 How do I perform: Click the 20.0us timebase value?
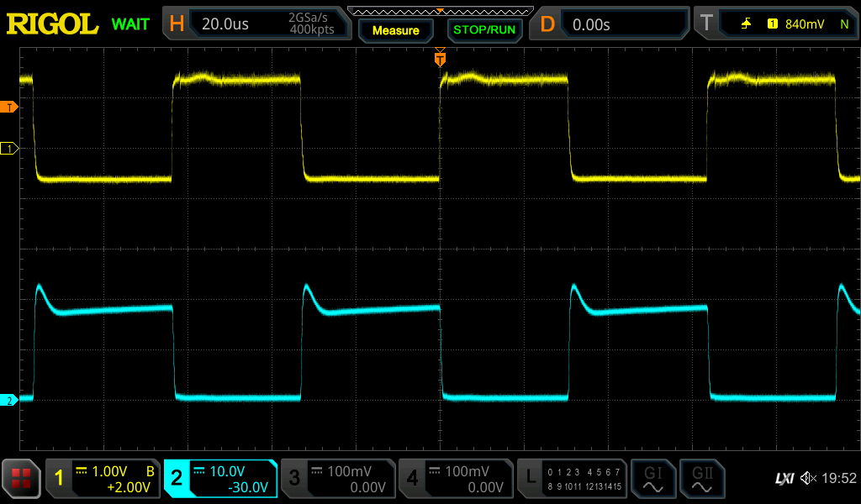225,24
